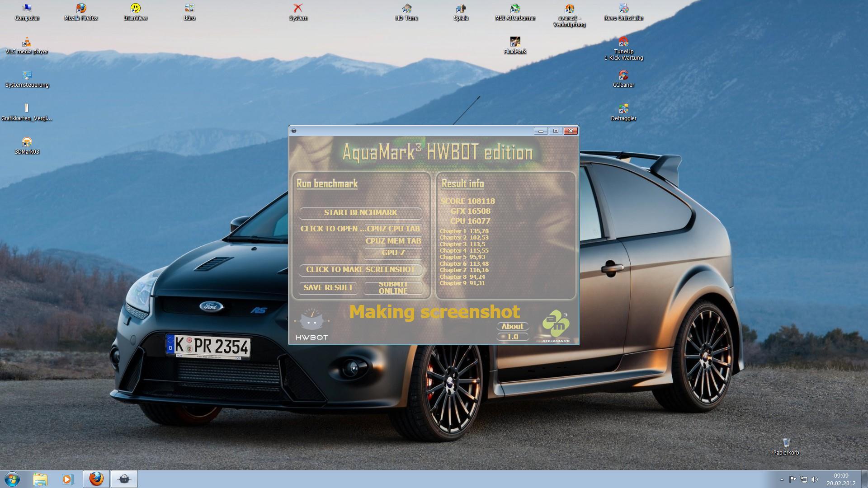Open 3DMark03 desktop shortcut

click(27, 146)
